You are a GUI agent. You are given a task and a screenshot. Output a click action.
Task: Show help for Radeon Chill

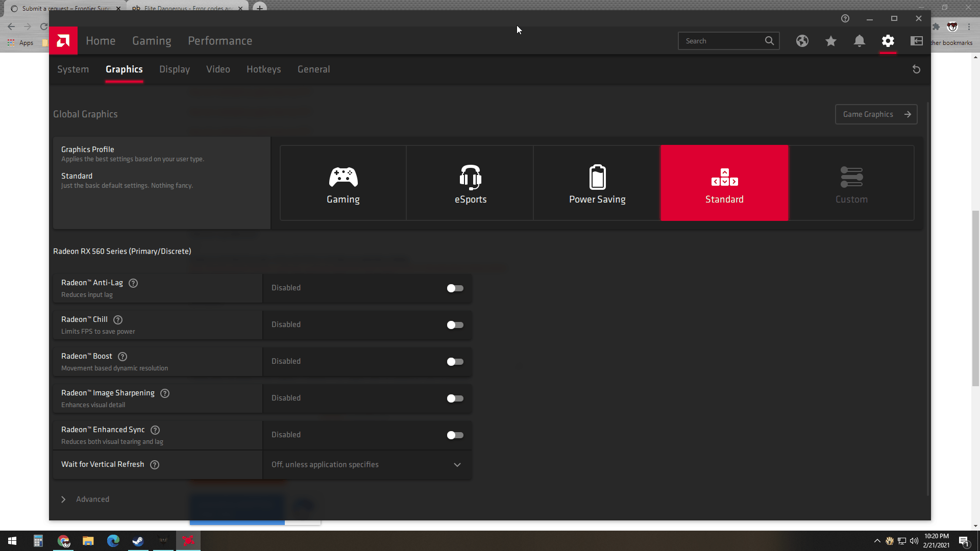pyautogui.click(x=118, y=320)
